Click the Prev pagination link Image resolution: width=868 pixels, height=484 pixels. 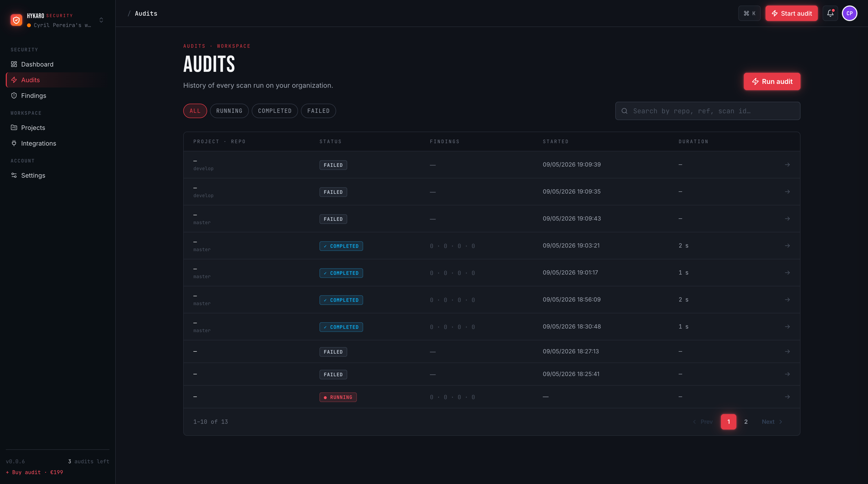point(703,422)
